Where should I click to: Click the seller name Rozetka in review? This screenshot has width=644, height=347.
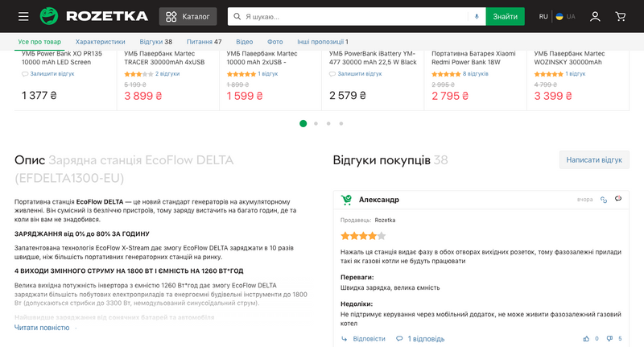pos(385,220)
